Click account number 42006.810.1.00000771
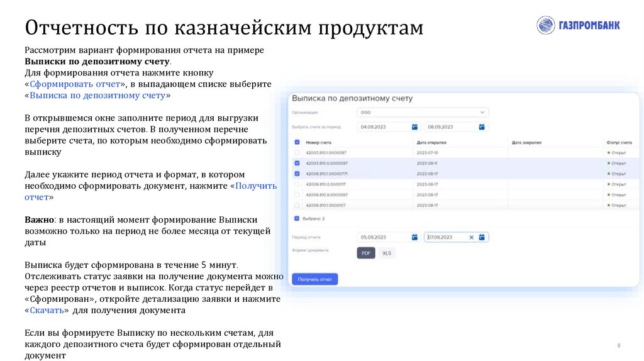Viewport: 644px width, 361px height. point(326,174)
